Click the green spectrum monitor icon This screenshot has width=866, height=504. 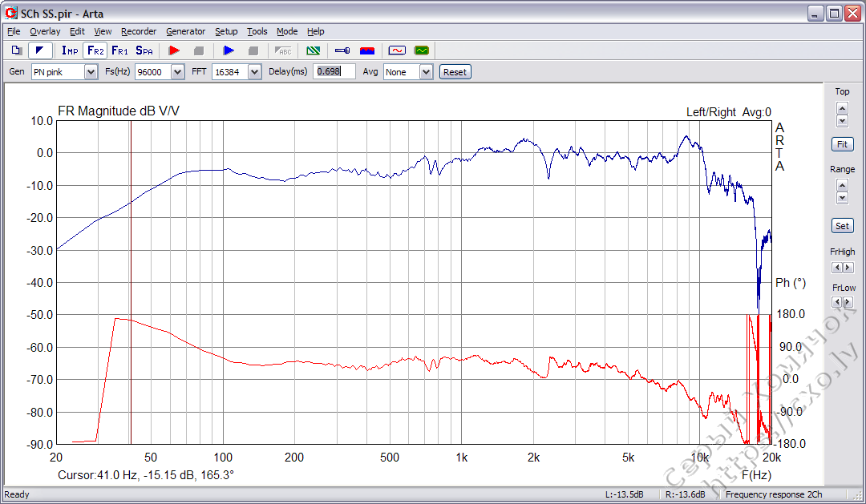[422, 50]
